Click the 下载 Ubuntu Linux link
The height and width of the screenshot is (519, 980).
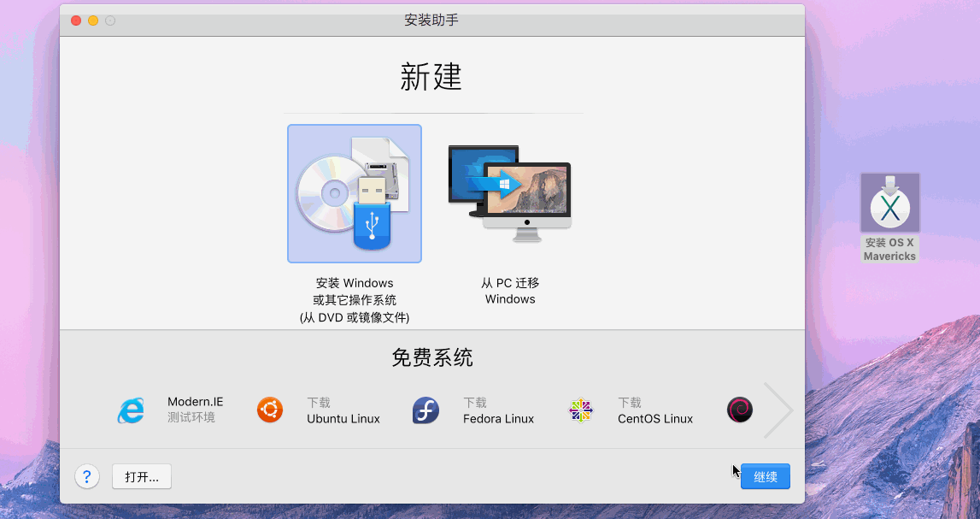(x=343, y=410)
